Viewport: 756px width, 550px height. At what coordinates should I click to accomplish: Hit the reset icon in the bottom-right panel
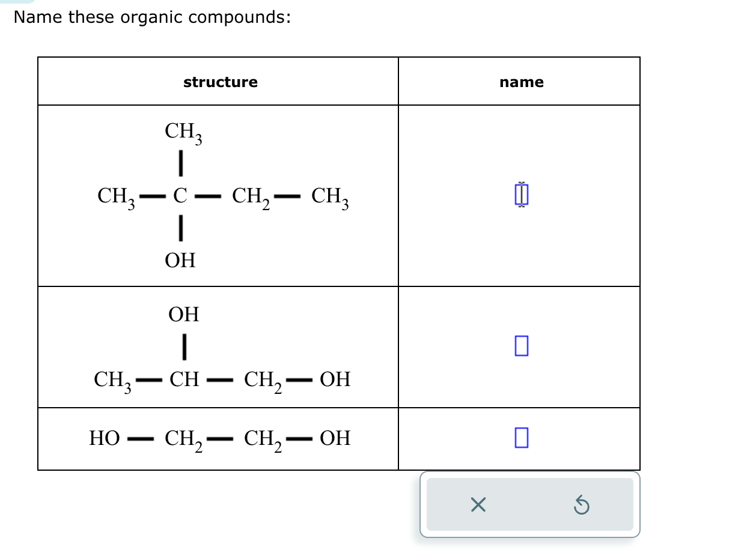[582, 505]
